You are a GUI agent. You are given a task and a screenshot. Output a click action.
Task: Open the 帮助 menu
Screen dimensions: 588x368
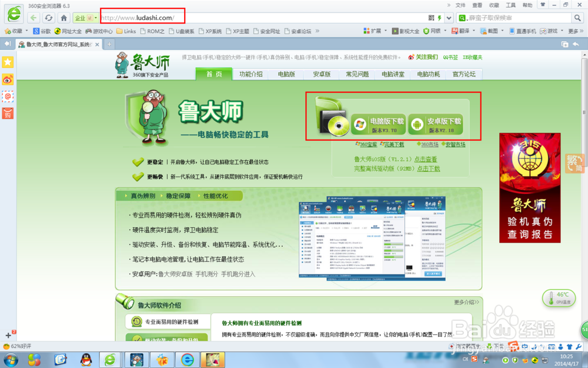point(527,5)
